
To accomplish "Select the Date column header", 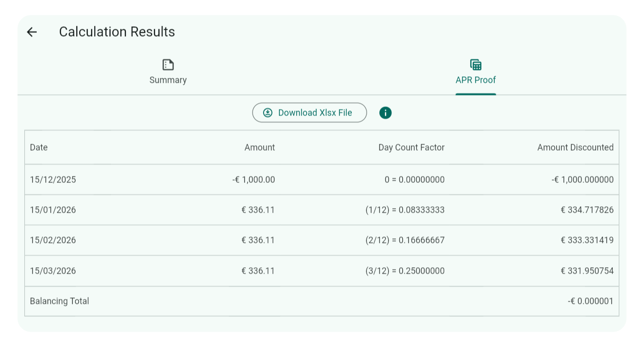I will pyautogui.click(x=39, y=147).
